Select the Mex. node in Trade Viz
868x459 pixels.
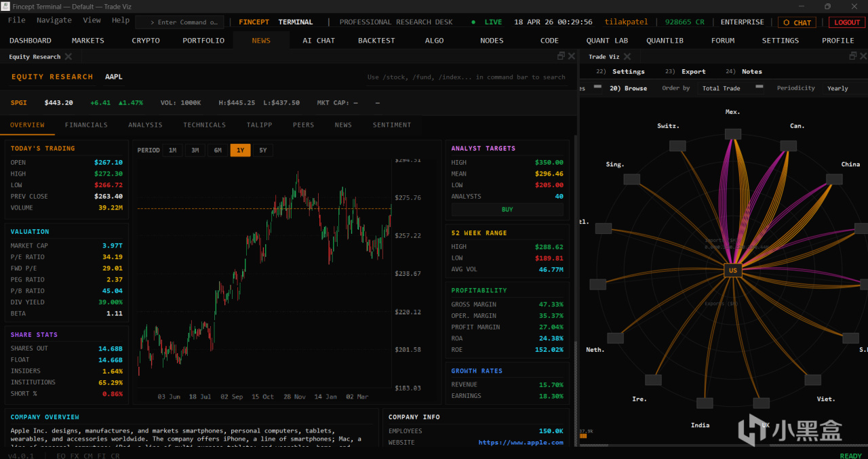[732, 134]
